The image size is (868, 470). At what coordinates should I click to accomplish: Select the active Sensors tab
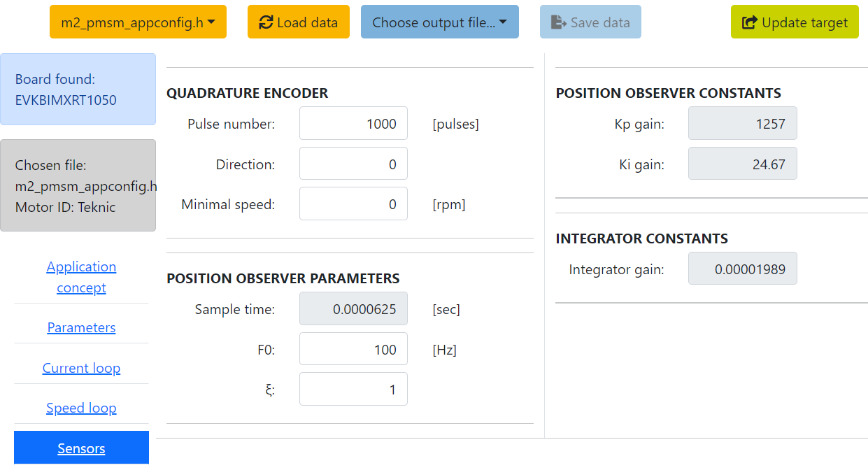click(x=81, y=448)
